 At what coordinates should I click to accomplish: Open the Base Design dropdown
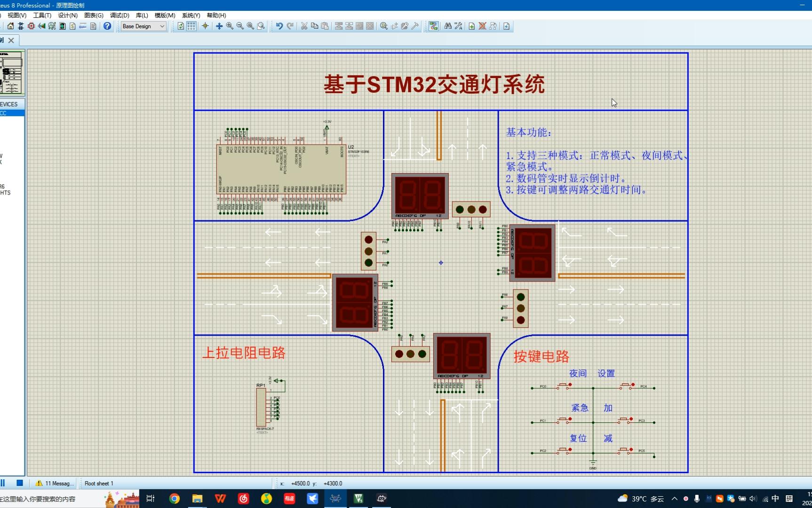click(x=162, y=26)
